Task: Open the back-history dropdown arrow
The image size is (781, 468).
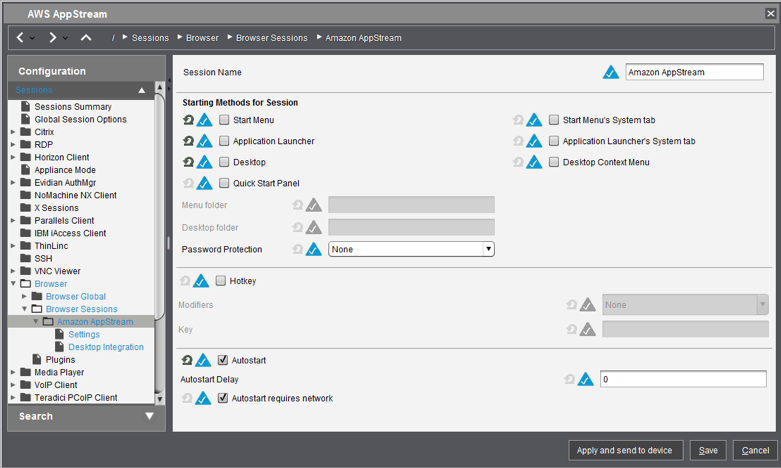Action: coord(32,38)
